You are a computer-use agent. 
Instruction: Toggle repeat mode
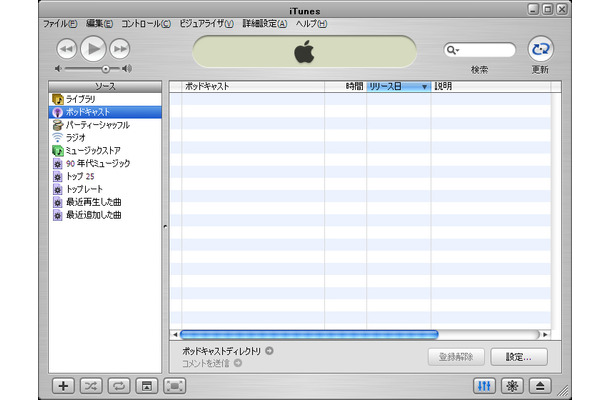point(119,386)
